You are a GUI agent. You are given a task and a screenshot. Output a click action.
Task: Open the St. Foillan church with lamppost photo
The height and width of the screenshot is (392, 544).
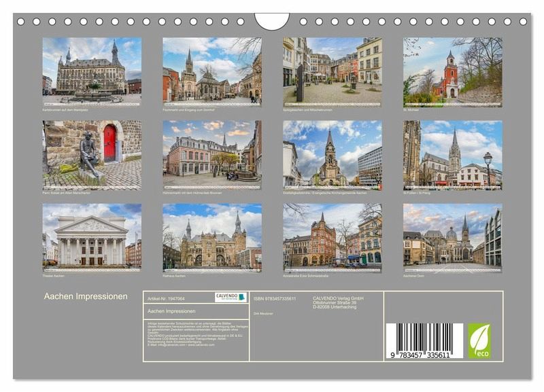click(x=452, y=155)
